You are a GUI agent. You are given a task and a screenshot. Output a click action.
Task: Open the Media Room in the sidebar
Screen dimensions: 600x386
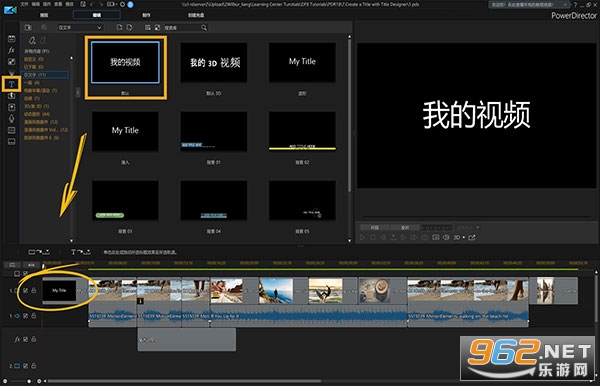[11, 38]
